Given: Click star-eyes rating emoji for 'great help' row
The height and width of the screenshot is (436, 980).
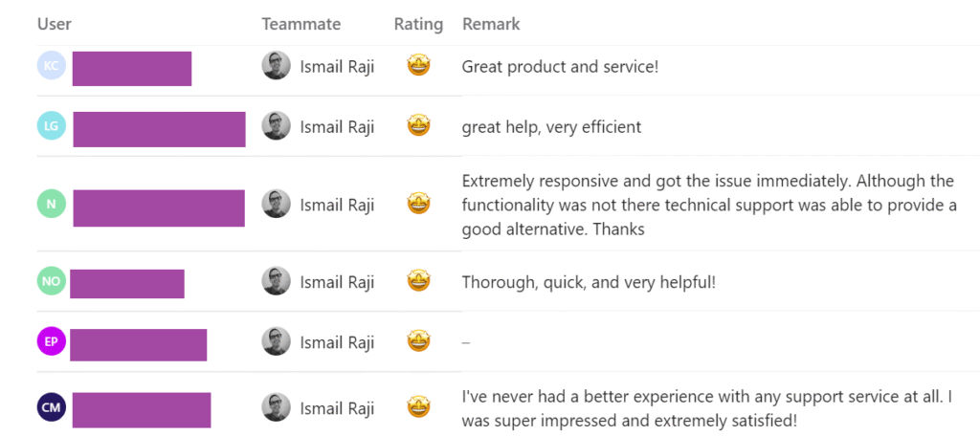Looking at the screenshot, I should [418, 126].
